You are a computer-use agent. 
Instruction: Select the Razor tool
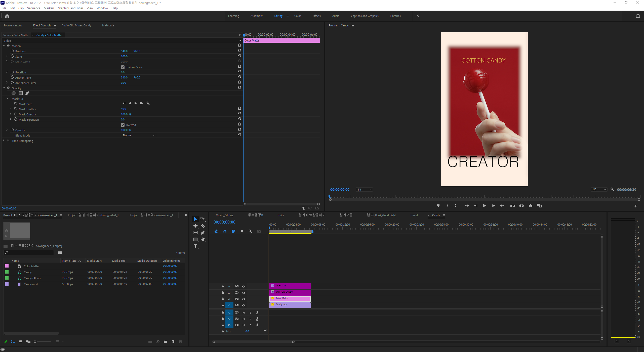click(x=203, y=226)
